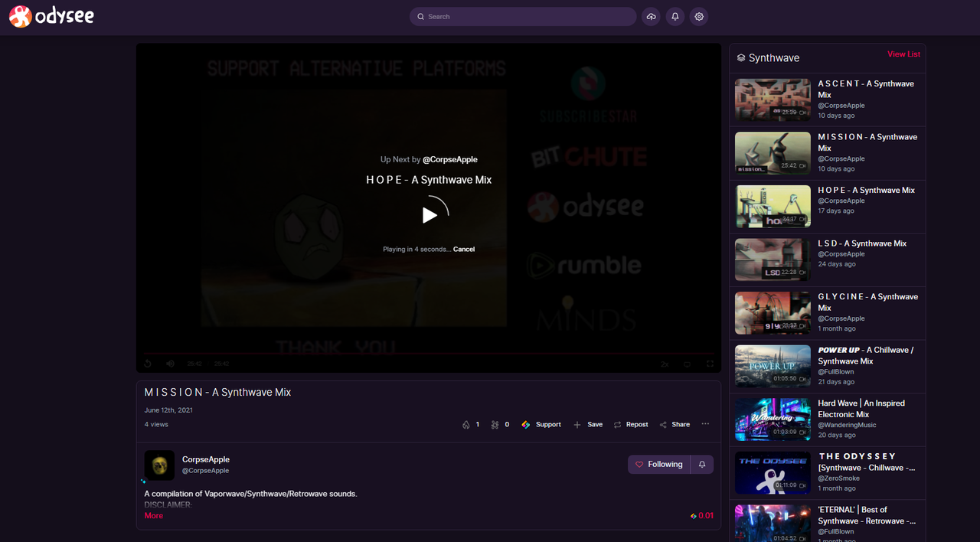This screenshot has height=542, width=980.
Task: Open G L Y C I N E - A Synthwave Mix title
Action: (868, 302)
